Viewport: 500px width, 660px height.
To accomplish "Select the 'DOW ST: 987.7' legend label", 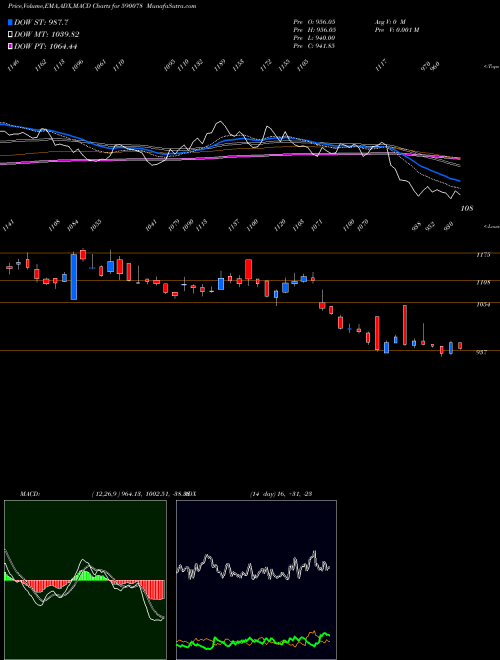I will click(x=42, y=22).
